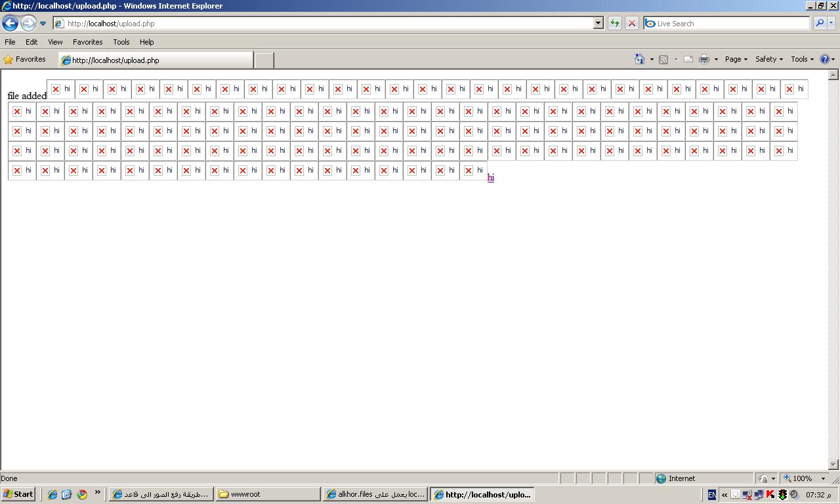
Task: Expand the address bar dropdown arrow
Action: [x=598, y=23]
